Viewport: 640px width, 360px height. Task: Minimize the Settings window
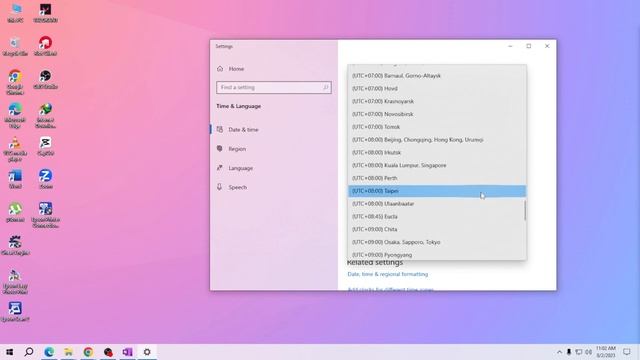coord(510,46)
